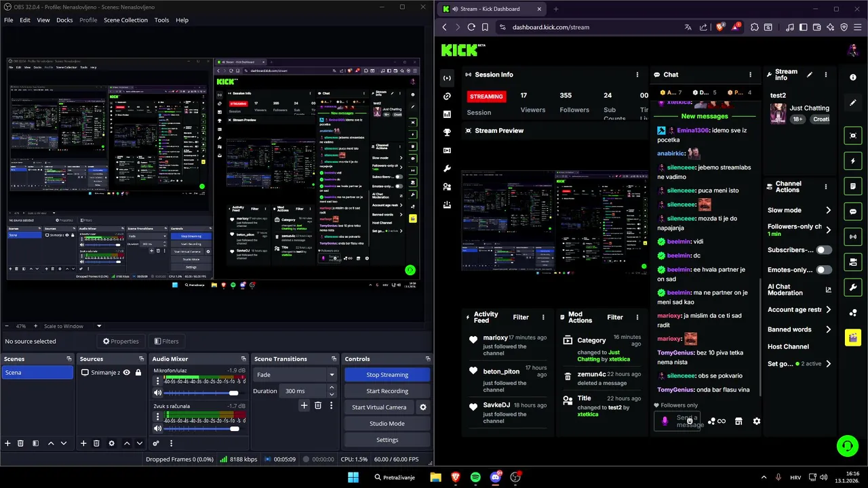Add a new source in Sources dock
The width and height of the screenshot is (868, 488).
(x=83, y=443)
